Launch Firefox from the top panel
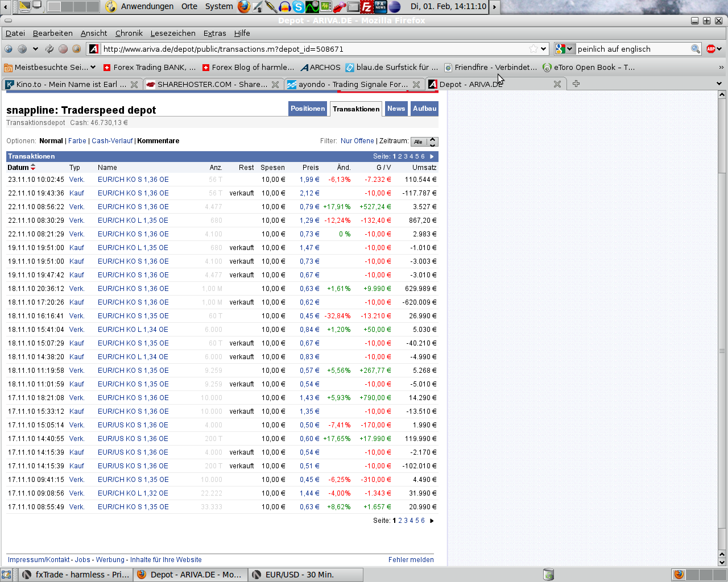Screen dimensions: 728x582 coord(243,7)
